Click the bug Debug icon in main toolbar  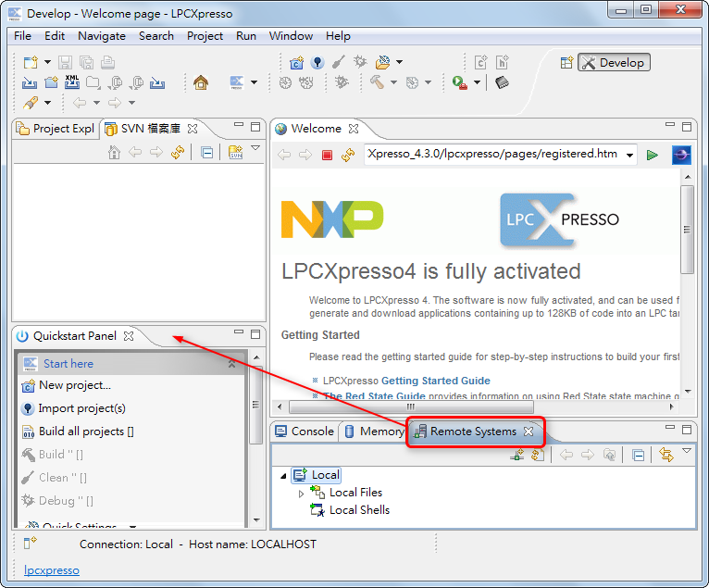point(360,62)
